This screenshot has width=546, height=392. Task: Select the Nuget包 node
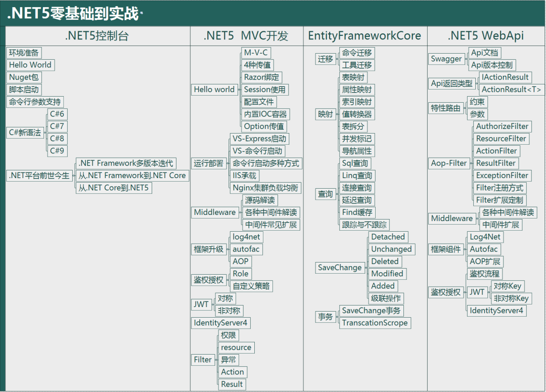point(24,77)
